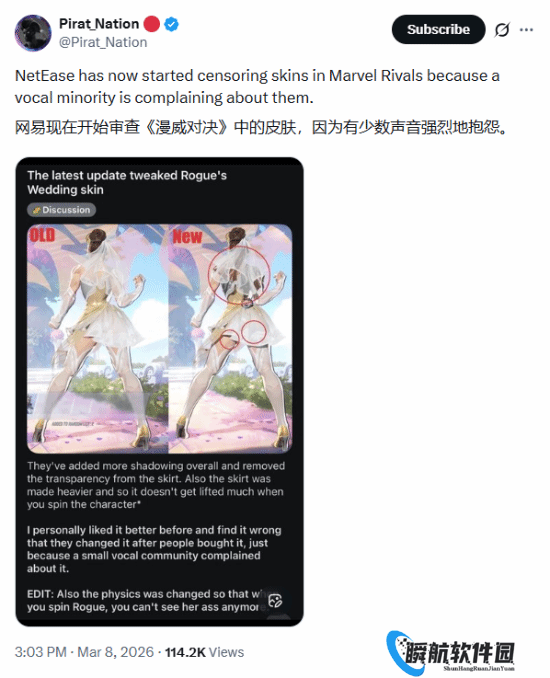
Task: Click the blue verified badge
Action: (172, 24)
